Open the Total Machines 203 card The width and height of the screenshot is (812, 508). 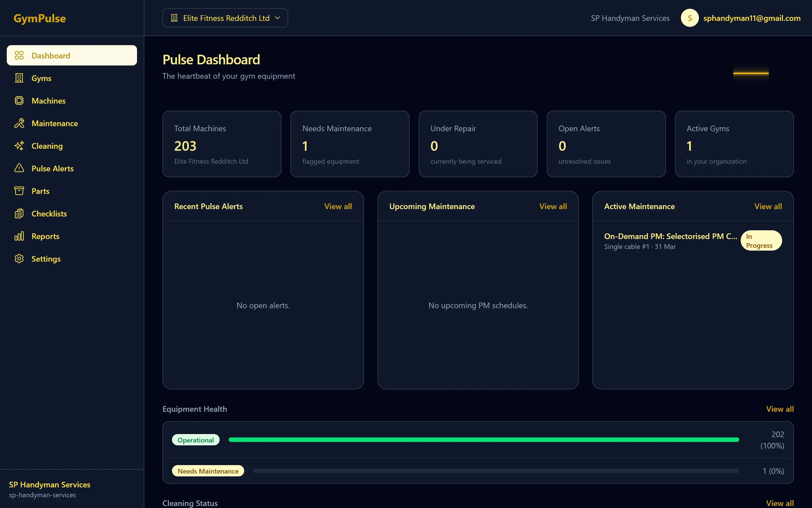[x=222, y=144]
